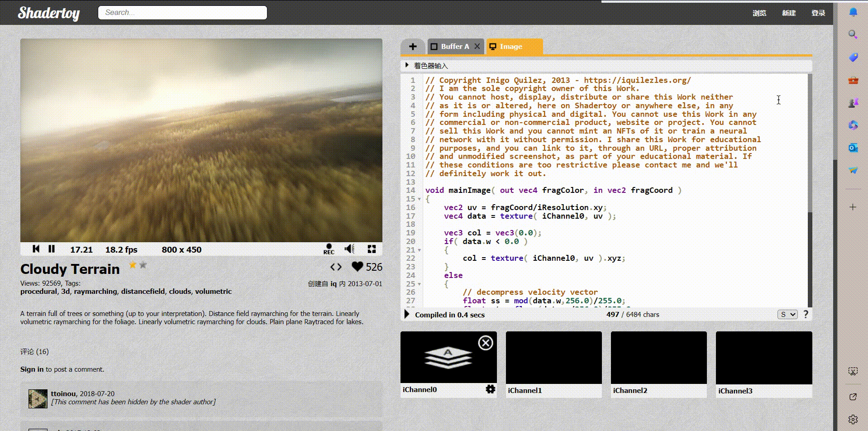Click Sign in to post comment
Image resolution: width=868 pixels, height=431 pixels.
[32, 369]
